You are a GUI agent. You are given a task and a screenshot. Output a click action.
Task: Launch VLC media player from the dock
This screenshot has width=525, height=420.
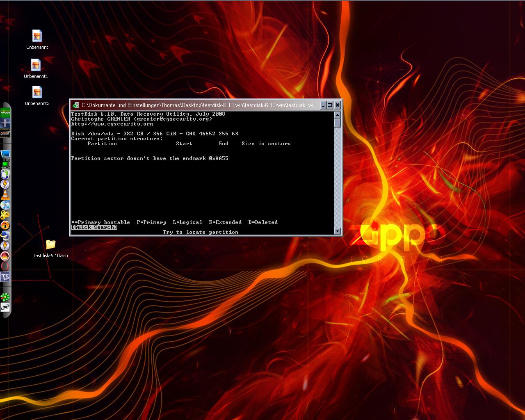click(5, 194)
